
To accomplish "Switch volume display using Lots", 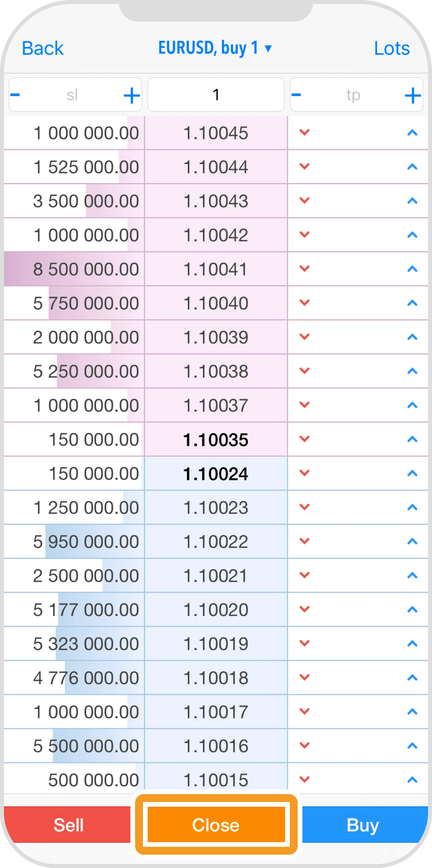I will [392, 49].
